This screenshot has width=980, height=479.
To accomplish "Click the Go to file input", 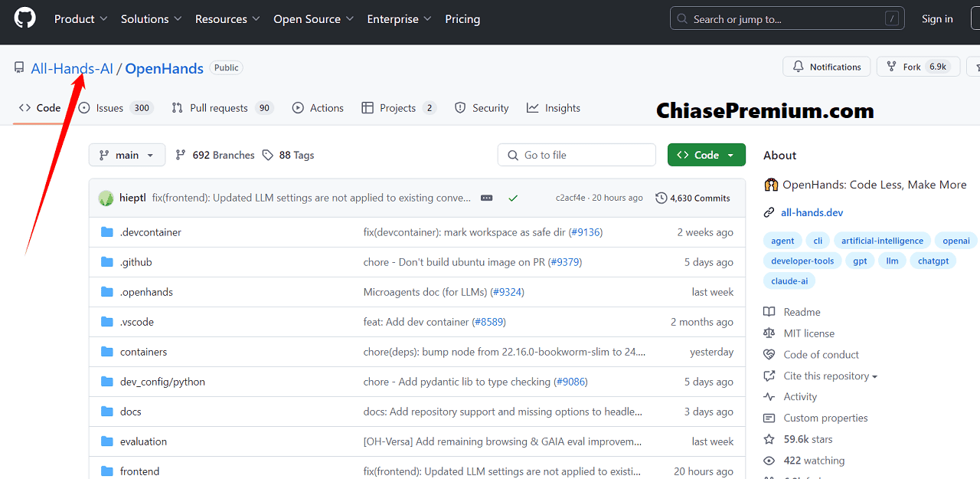I will click(577, 155).
